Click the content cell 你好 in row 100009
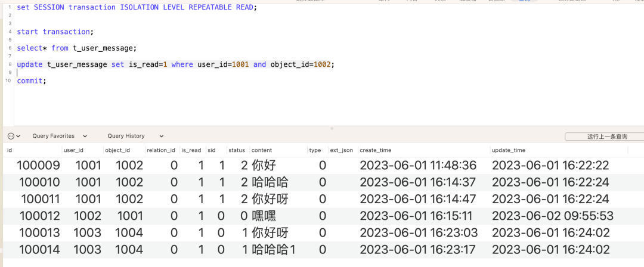Screen dimensions: 644x267 point(264,166)
